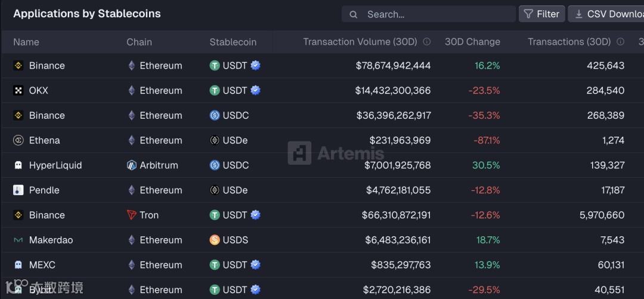Click the Binance logo in the $78,674,942,444 row
The height and width of the screenshot is (299, 644).
click(x=18, y=66)
